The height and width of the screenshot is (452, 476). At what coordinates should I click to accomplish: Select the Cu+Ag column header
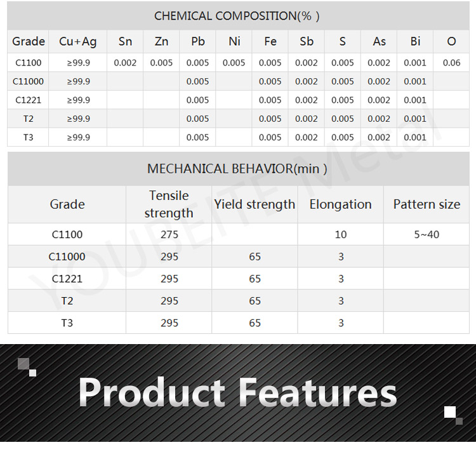coord(78,41)
